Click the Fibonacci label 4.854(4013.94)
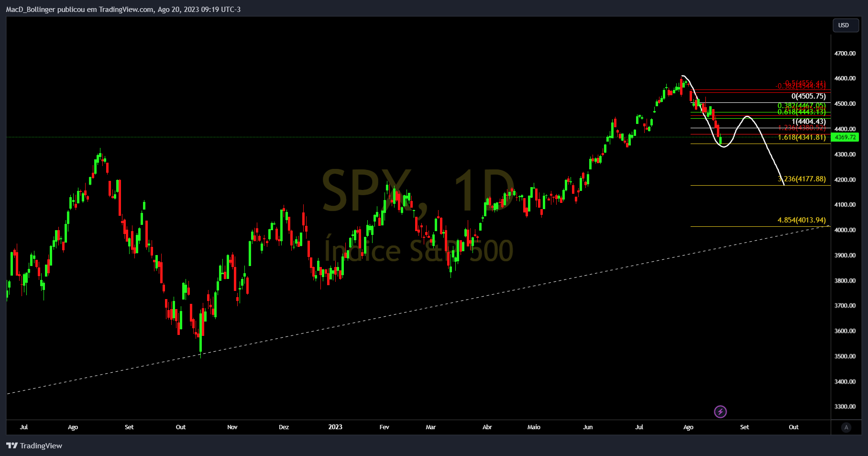The image size is (868, 456). [x=802, y=220]
